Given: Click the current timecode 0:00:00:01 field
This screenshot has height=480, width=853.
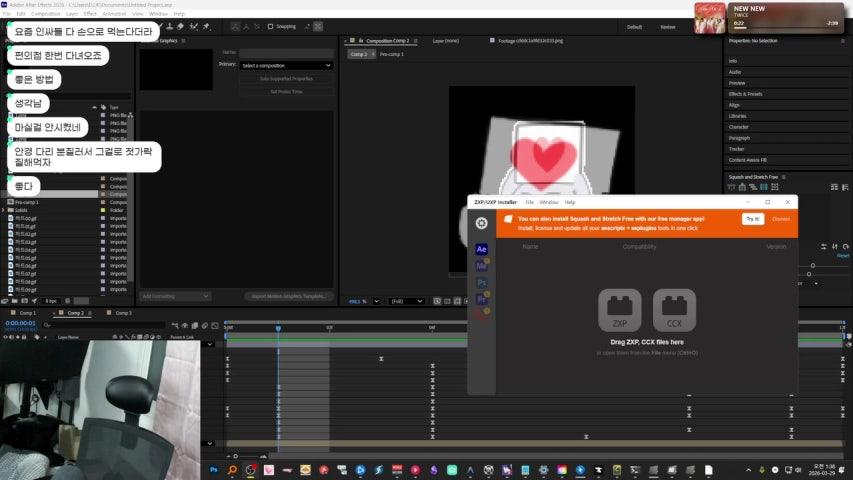Looking at the screenshot, I should point(21,323).
